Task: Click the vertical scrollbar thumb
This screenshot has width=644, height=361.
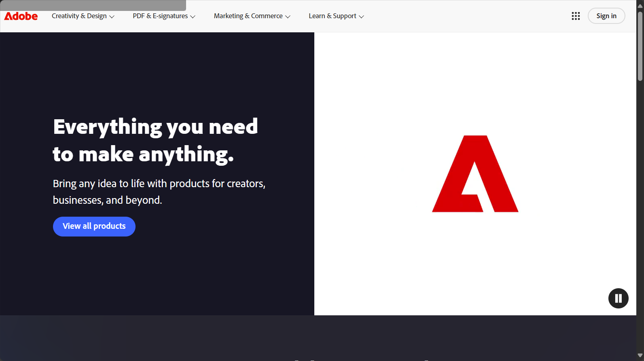Action: [640, 46]
